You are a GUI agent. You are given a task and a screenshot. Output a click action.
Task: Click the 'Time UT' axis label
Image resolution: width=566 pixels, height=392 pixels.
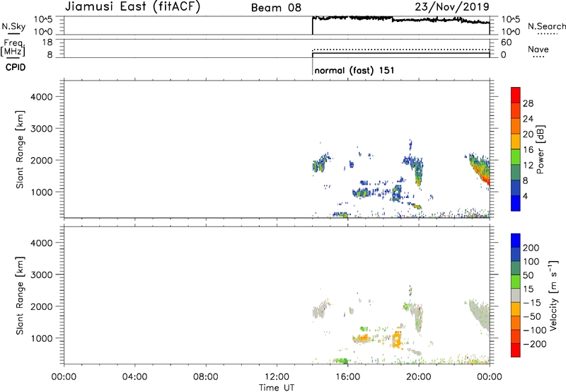coord(277,388)
